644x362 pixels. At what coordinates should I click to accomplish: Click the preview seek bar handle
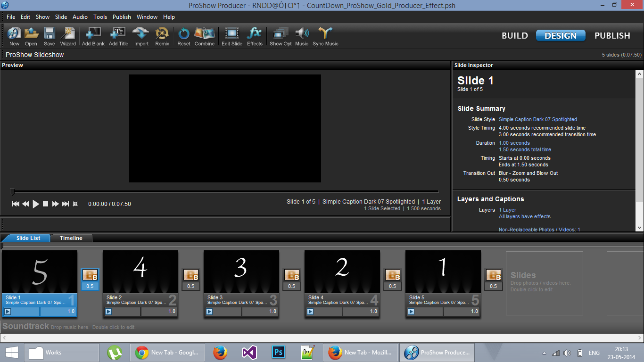tap(12, 191)
